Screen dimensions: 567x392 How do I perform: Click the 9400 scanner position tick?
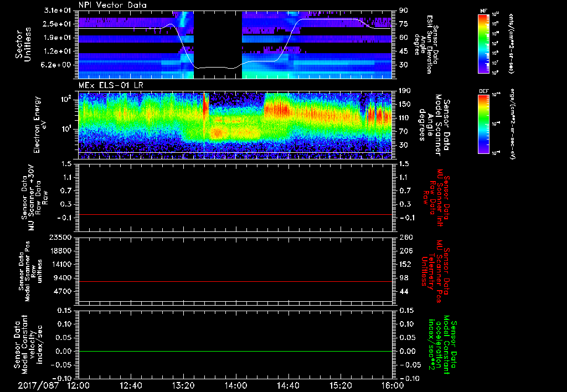click(63, 278)
